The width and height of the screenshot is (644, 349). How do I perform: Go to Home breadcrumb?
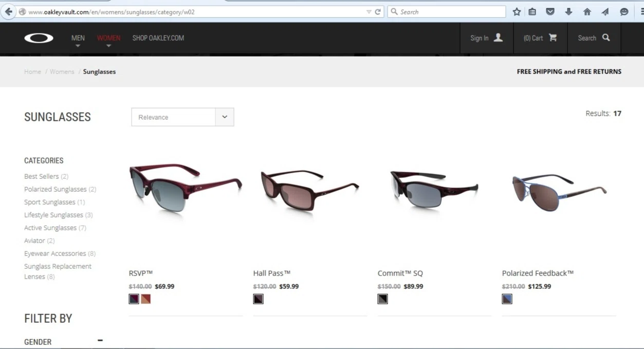coord(32,71)
